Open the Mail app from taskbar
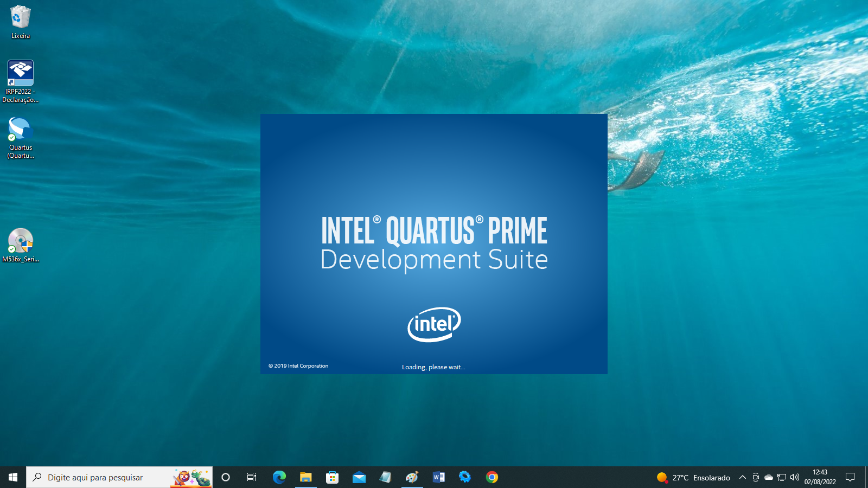Viewport: 868px width, 488px height. coord(359,477)
